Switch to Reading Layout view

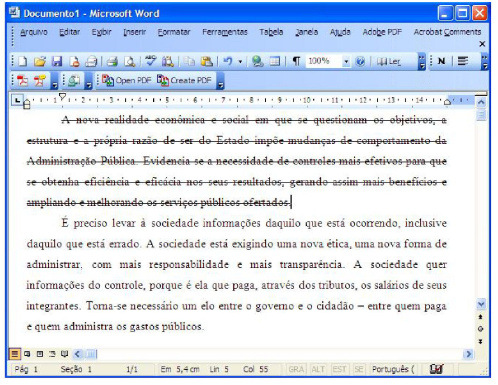click(64, 354)
